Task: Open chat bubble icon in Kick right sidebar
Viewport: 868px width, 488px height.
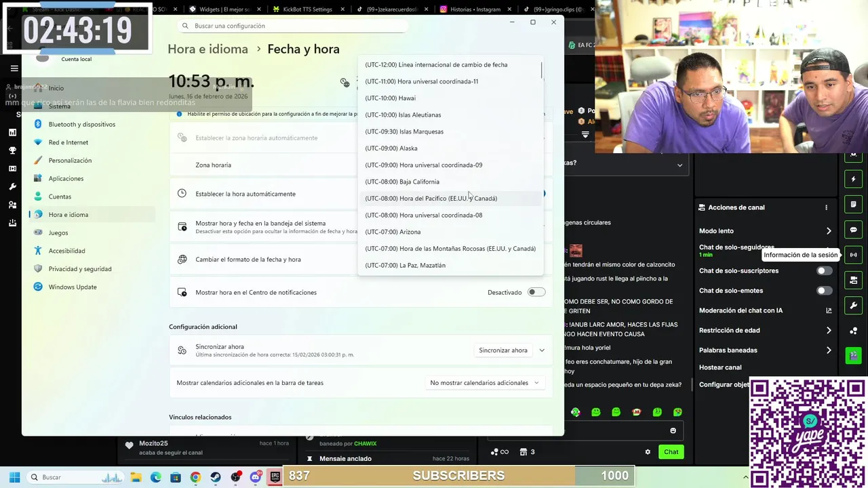Action: tap(854, 230)
